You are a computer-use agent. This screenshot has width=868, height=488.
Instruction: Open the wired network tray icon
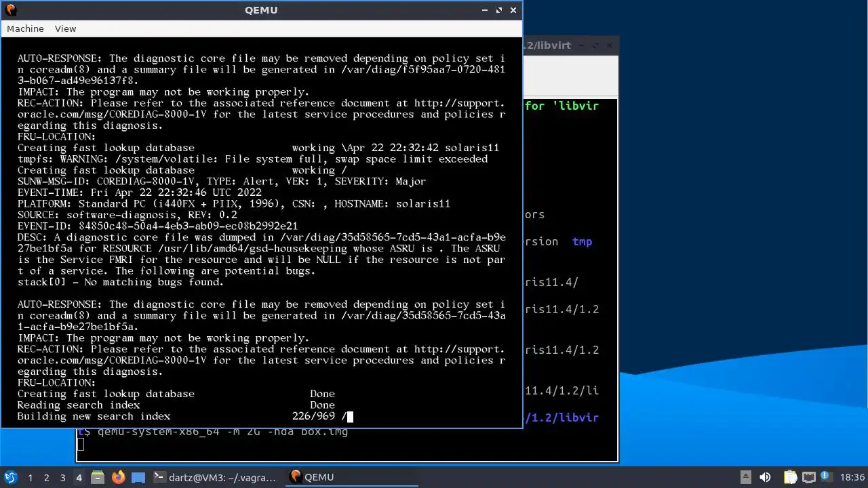point(808,477)
